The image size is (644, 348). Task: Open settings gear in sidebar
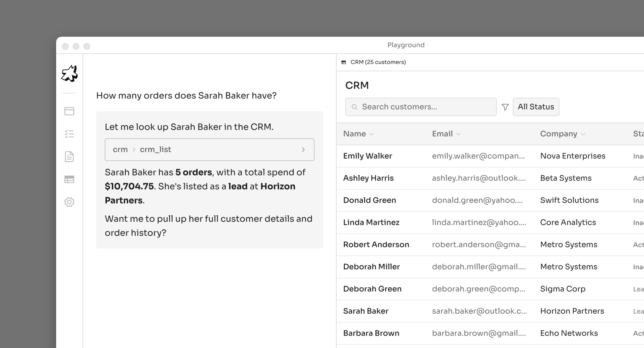tap(69, 202)
